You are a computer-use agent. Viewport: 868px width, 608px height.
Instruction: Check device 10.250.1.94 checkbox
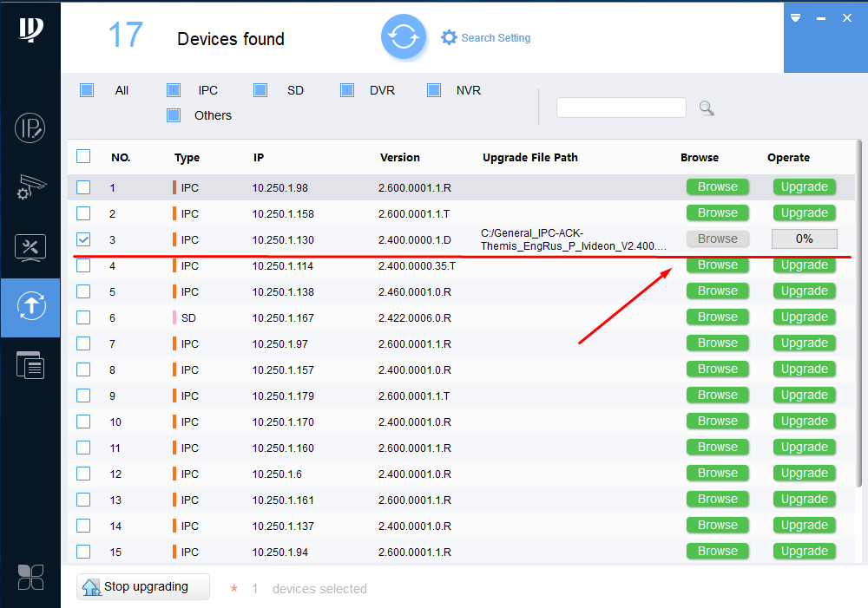pyautogui.click(x=83, y=552)
